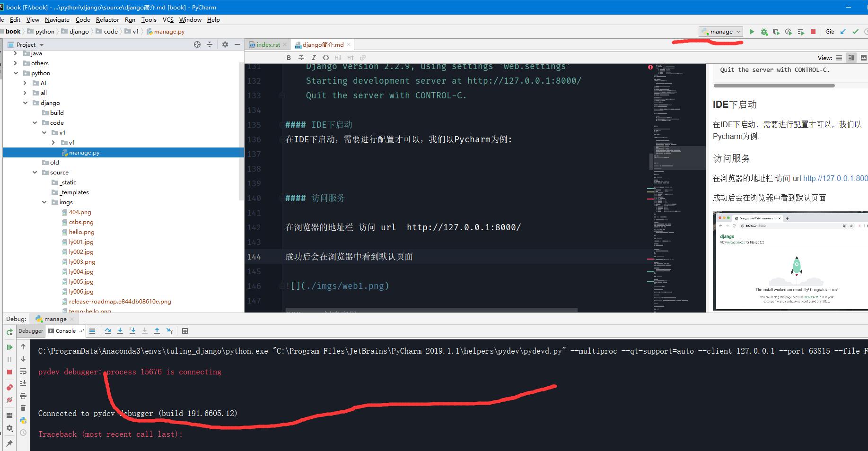Viewport: 868px width, 451px height.
Task: Open debug settings gear in debug sidebar
Action: pyautogui.click(x=9, y=428)
